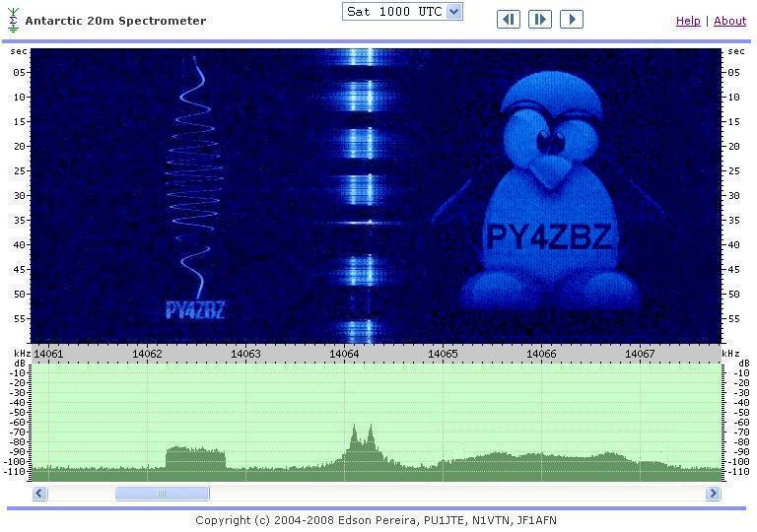Click the Antarctic 20m Spectrometer title

tap(115, 21)
